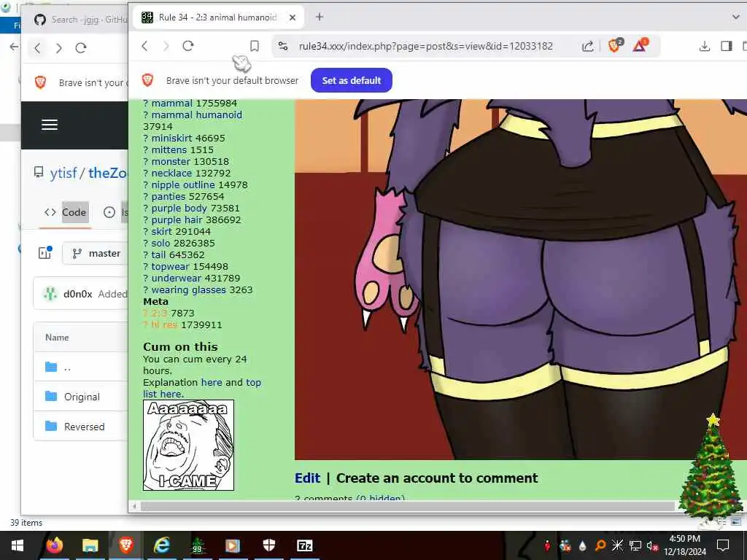The image size is (747, 560).
Task: Open the Reversed folder on GitHub
Action: click(x=85, y=427)
